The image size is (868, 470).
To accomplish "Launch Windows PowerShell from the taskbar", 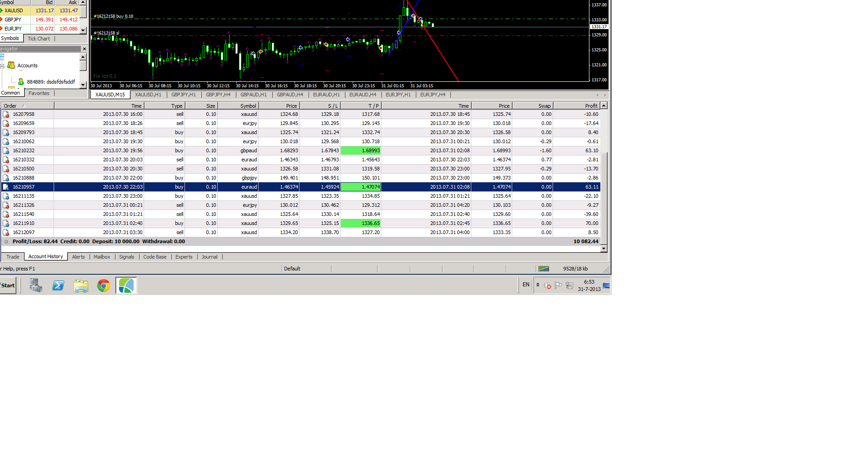I will (x=59, y=285).
